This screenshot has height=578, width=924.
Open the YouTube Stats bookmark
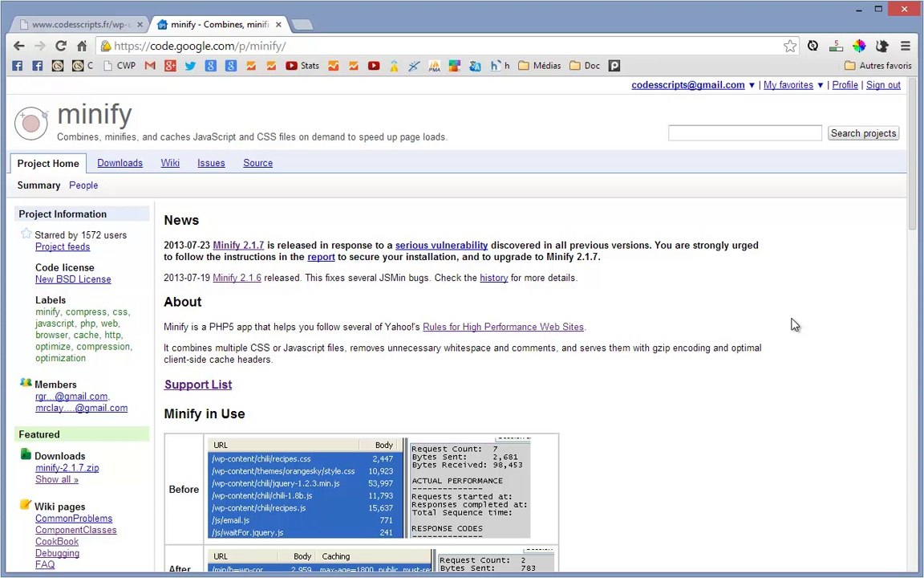click(x=302, y=66)
